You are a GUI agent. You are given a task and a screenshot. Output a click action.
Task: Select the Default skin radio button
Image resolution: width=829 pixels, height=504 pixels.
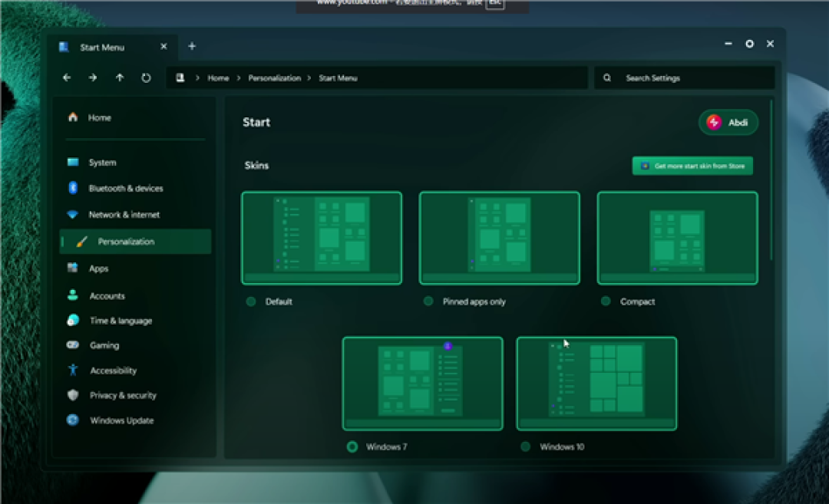point(251,301)
